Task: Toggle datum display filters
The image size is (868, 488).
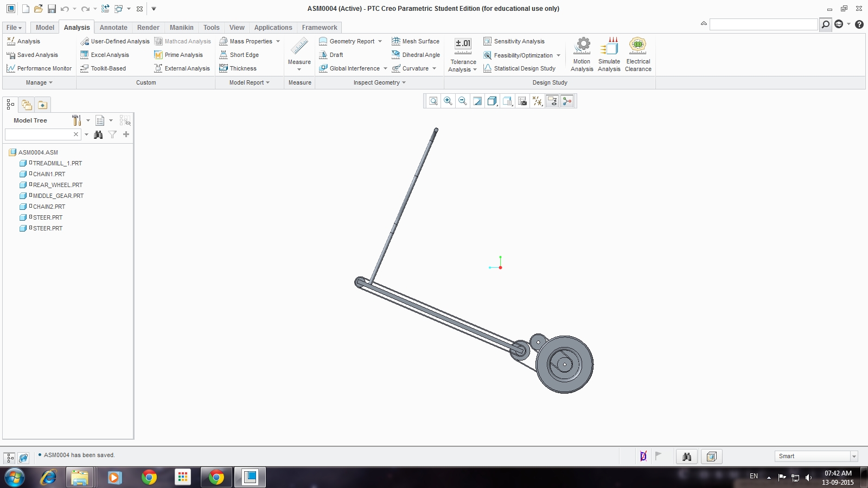Action: tap(537, 101)
